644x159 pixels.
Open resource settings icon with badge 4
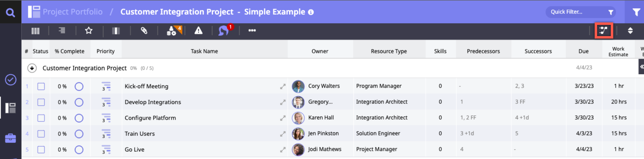[174, 31]
